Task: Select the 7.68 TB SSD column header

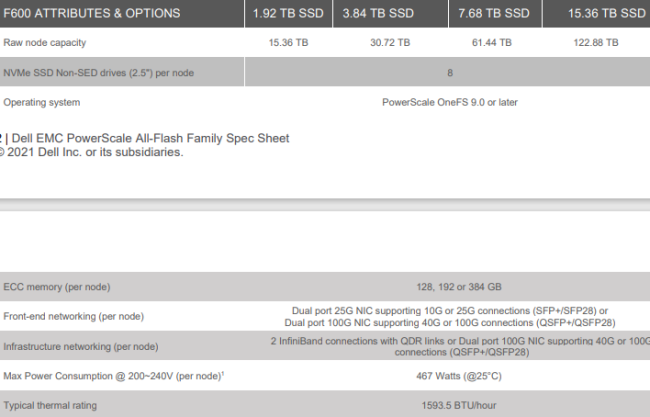Action: click(x=494, y=13)
